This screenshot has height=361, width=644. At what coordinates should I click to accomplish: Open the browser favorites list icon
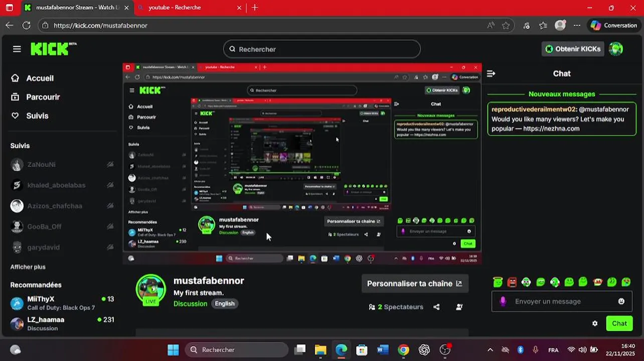click(543, 25)
